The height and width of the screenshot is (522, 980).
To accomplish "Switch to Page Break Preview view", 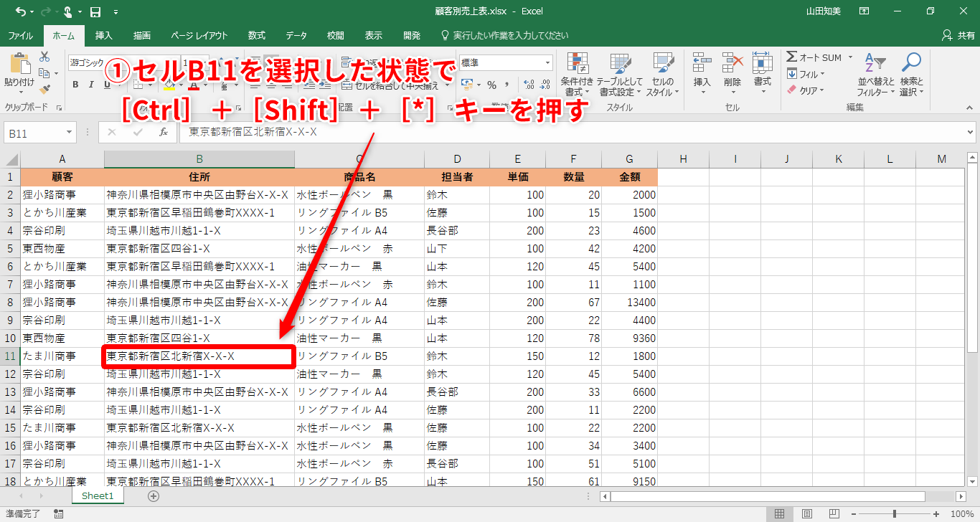I will pyautogui.click(x=834, y=513).
